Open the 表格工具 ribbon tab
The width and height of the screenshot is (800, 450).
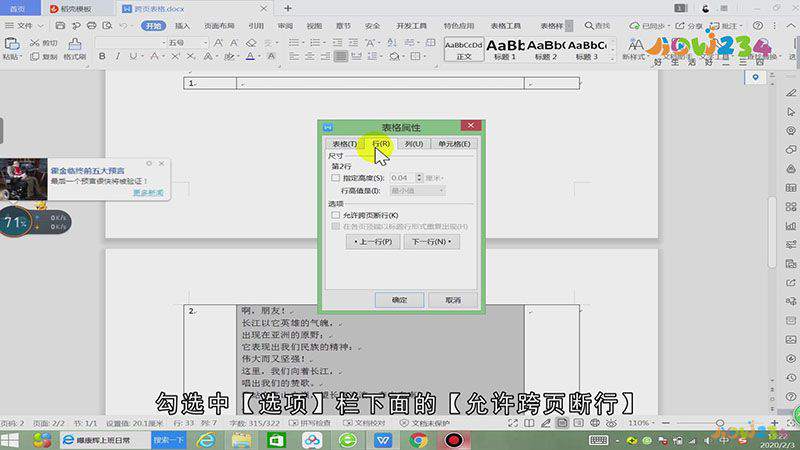(506, 26)
